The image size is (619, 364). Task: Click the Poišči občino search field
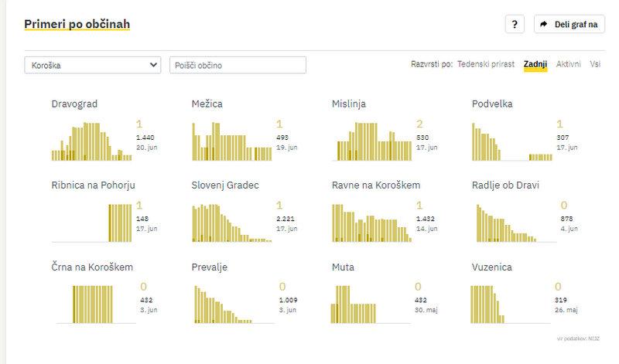pyautogui.click(x=238, y=66)
